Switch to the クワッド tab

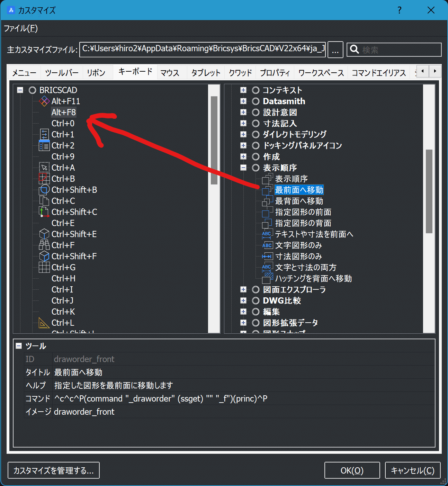point(240,73)
